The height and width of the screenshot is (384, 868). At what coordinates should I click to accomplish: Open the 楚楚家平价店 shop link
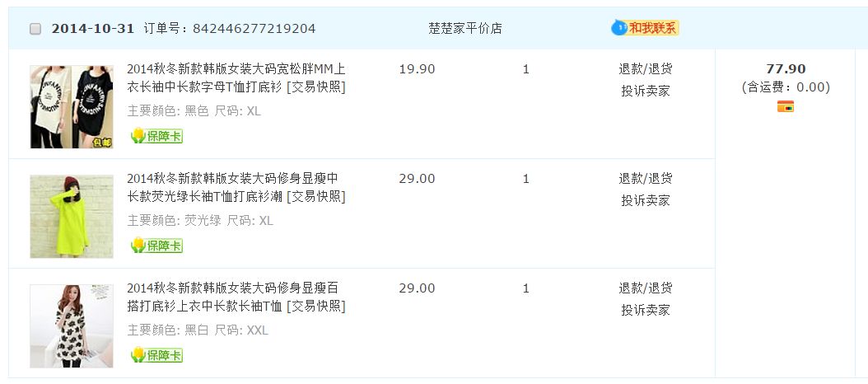coord(465,29)
